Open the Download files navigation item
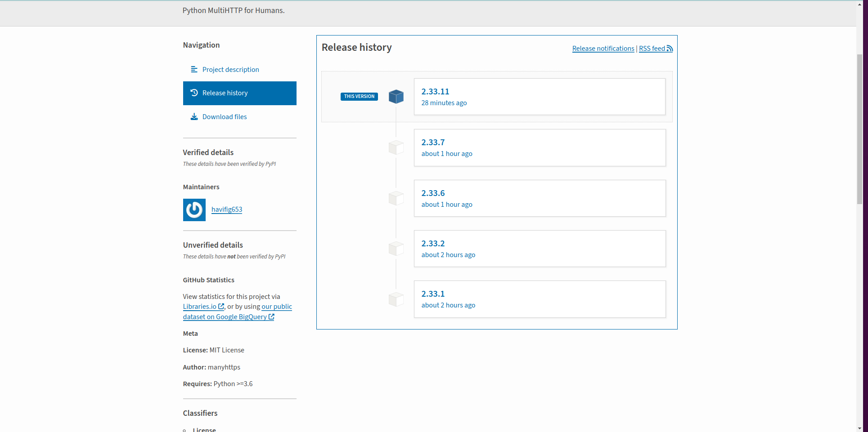Image resolution: width=868 pixels, height=432 pixels. pyautogui.click(x=239, y=117)
